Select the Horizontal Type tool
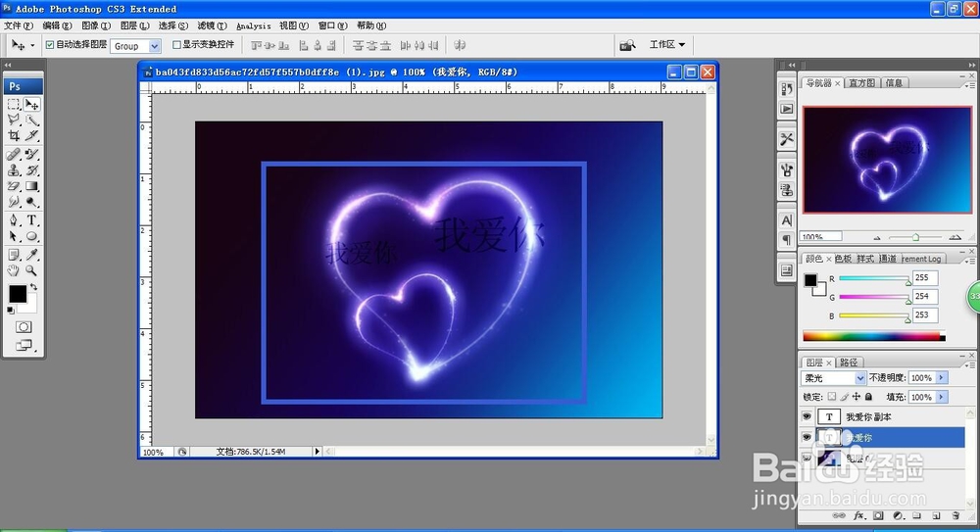This screenshot has height=532, width=980. (32, 220)
